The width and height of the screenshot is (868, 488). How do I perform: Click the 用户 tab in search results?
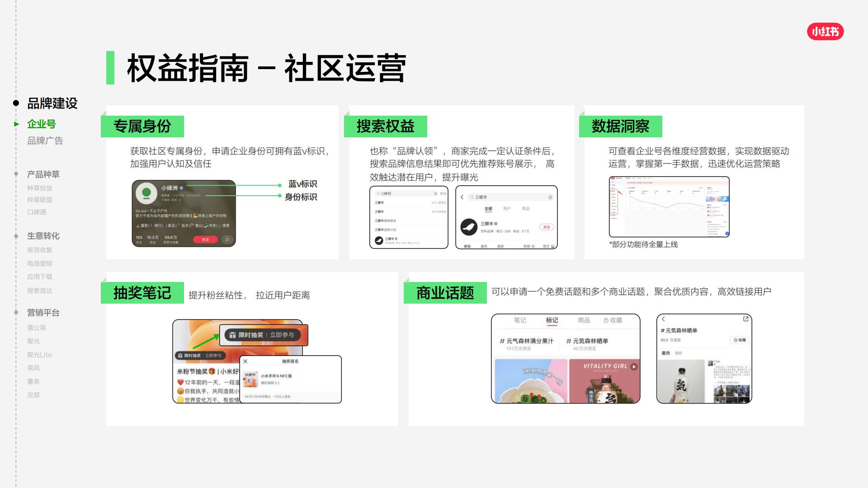click(x=507, y=209)
